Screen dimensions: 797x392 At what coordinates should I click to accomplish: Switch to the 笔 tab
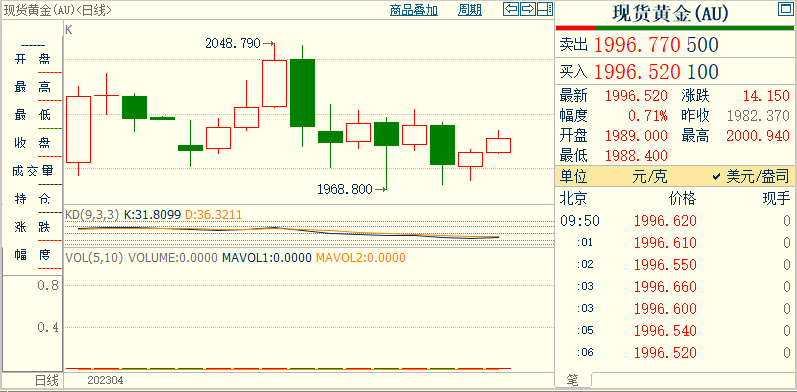coord(573,379)
